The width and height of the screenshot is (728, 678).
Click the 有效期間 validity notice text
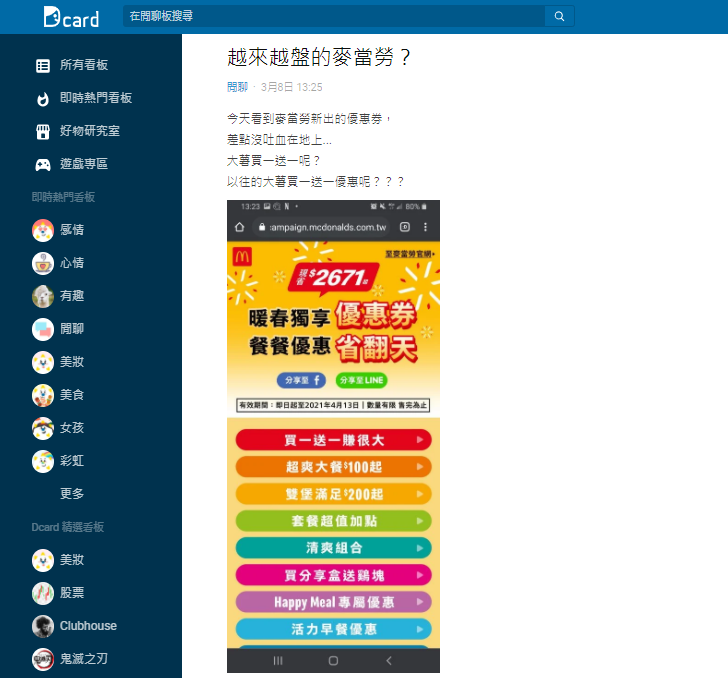333,405
